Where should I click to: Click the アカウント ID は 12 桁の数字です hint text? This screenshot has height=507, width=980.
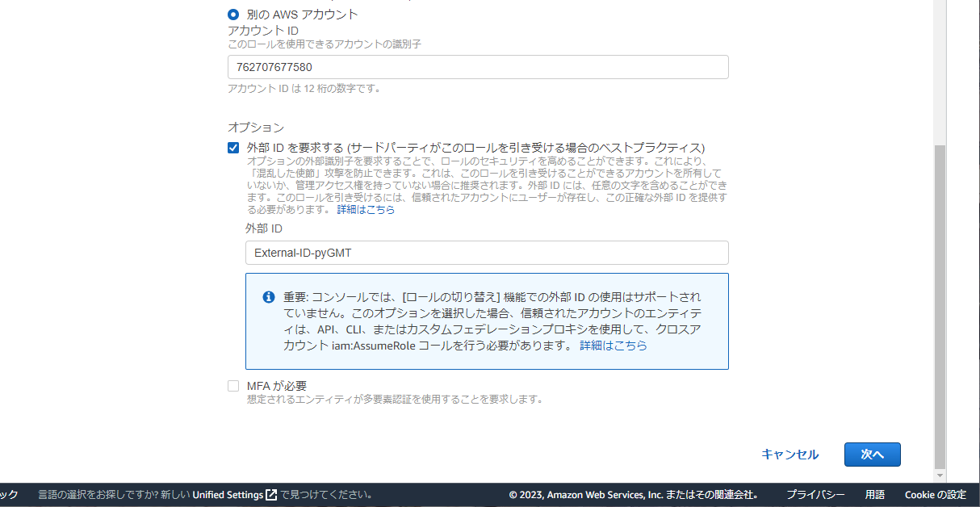coord(304,89)
